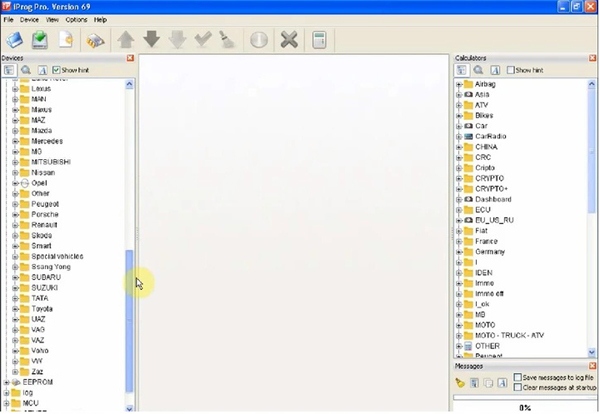Screen dimensions: 600x414
Task: Click search icon in Devices panel
Action: 26,70
